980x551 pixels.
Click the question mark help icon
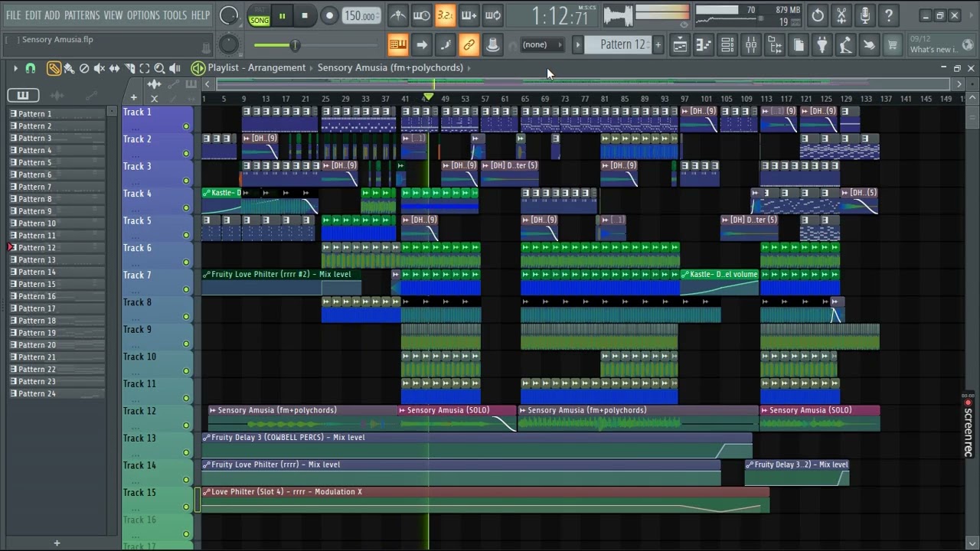pos(889,15)
